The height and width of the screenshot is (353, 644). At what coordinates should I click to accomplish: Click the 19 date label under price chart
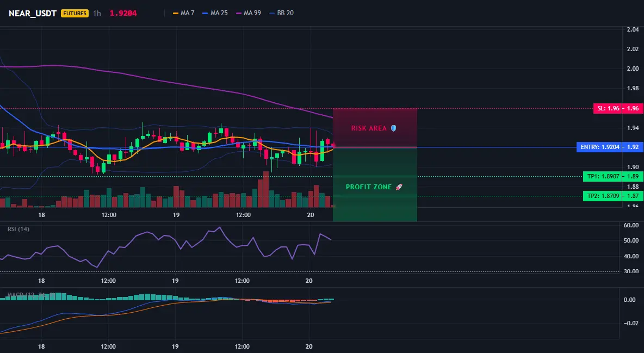[x=176, y=215]
